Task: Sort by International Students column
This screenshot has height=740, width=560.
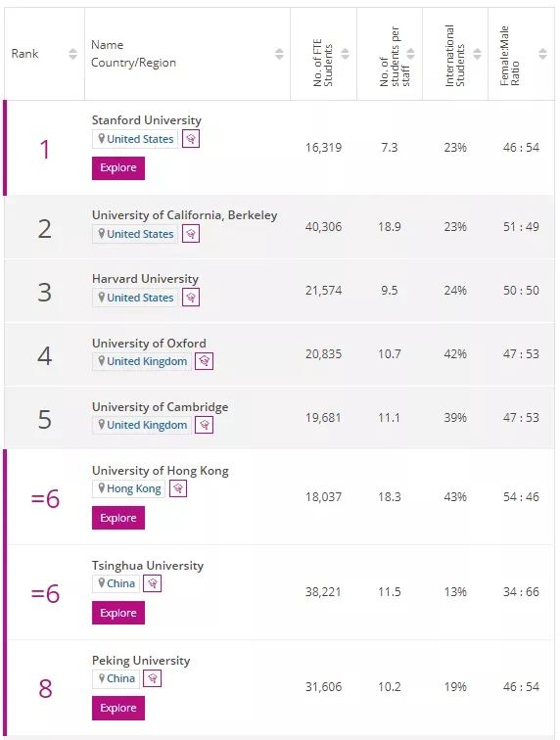Action: pos(477,54)
